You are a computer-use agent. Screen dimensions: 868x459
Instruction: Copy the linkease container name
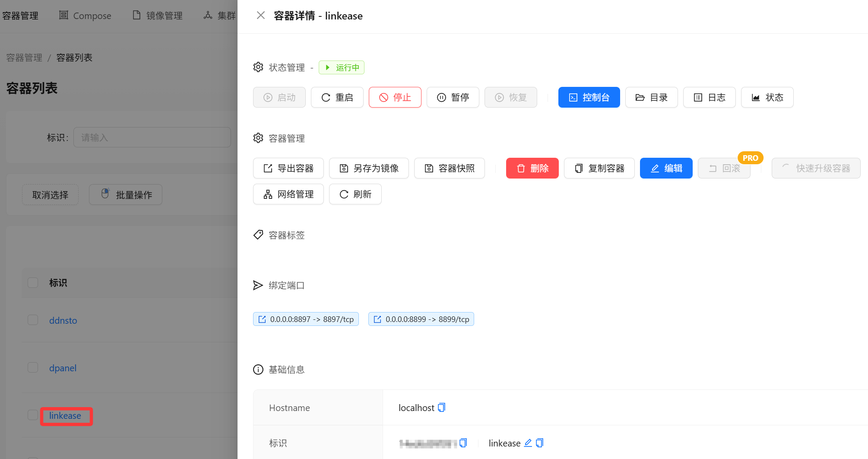point(539,443)
